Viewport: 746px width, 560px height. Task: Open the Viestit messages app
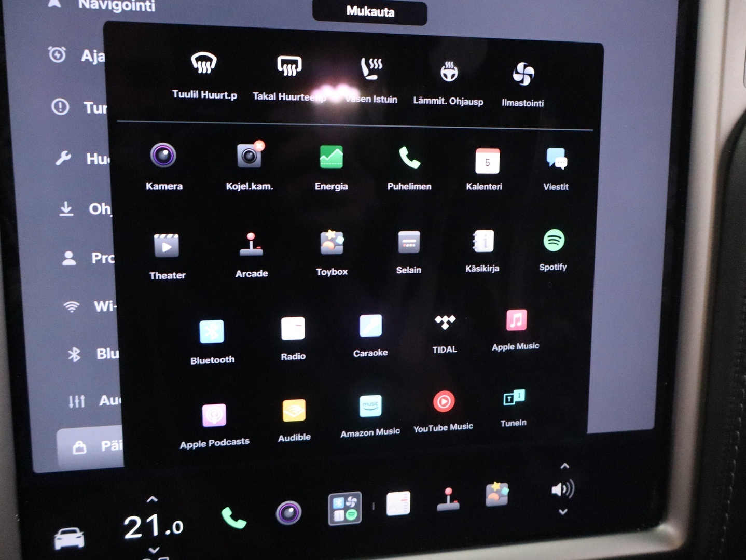[556, 169]
